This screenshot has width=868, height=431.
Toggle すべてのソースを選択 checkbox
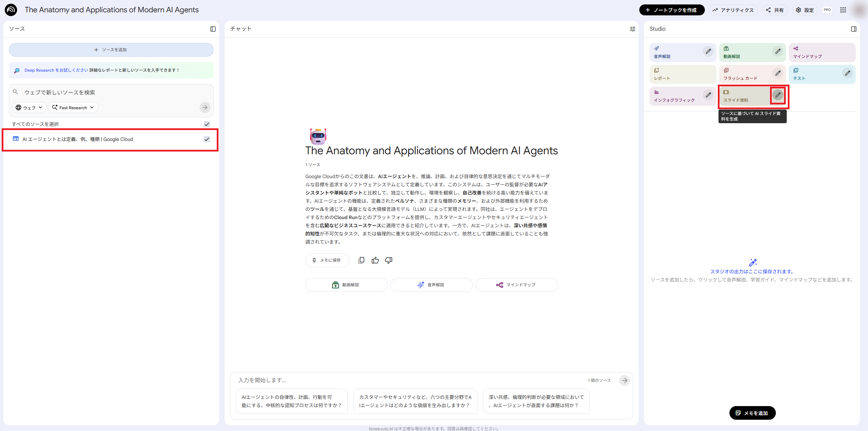(207, 124)
